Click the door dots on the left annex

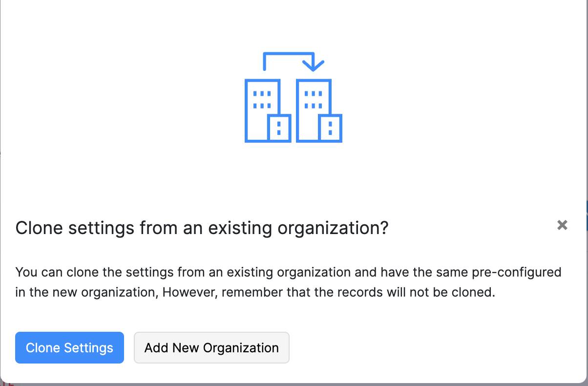click(x=279, y=129)
